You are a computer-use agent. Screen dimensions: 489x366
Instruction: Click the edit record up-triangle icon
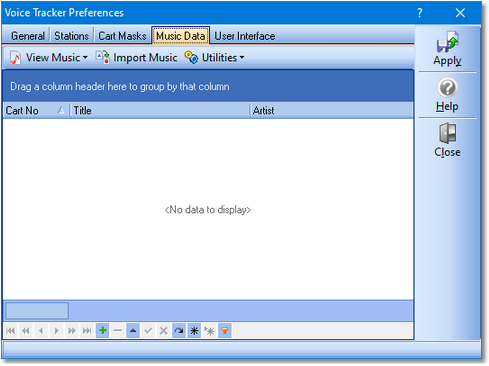pos(133,331)
